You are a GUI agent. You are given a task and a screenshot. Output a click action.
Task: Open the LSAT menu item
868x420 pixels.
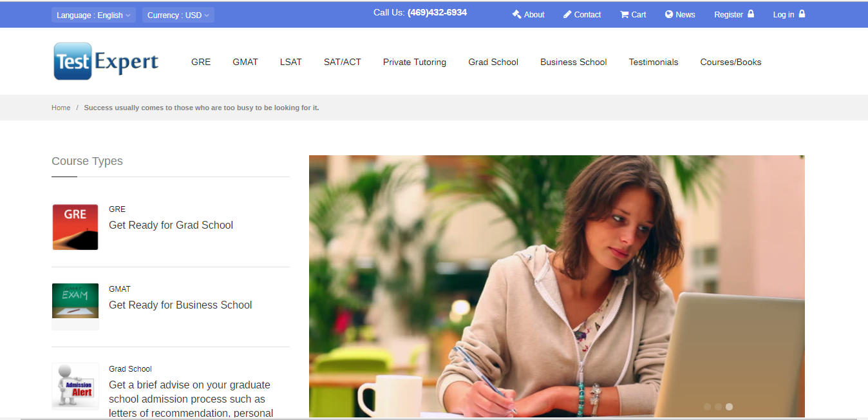pyautogui.click(x=291, y=62)
